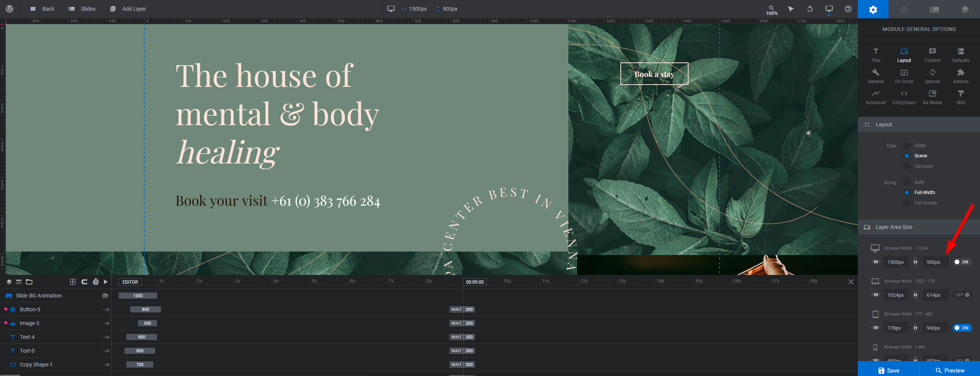980x376 pixels.
Task: Select the Button-5 layer row
Action: 56,309
